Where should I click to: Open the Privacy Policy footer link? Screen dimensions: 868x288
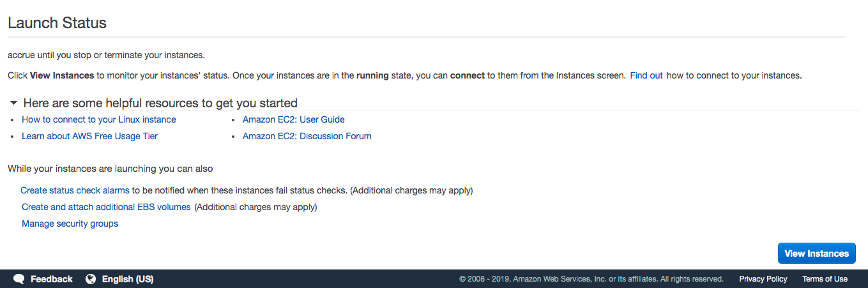(x=763, y=279)
